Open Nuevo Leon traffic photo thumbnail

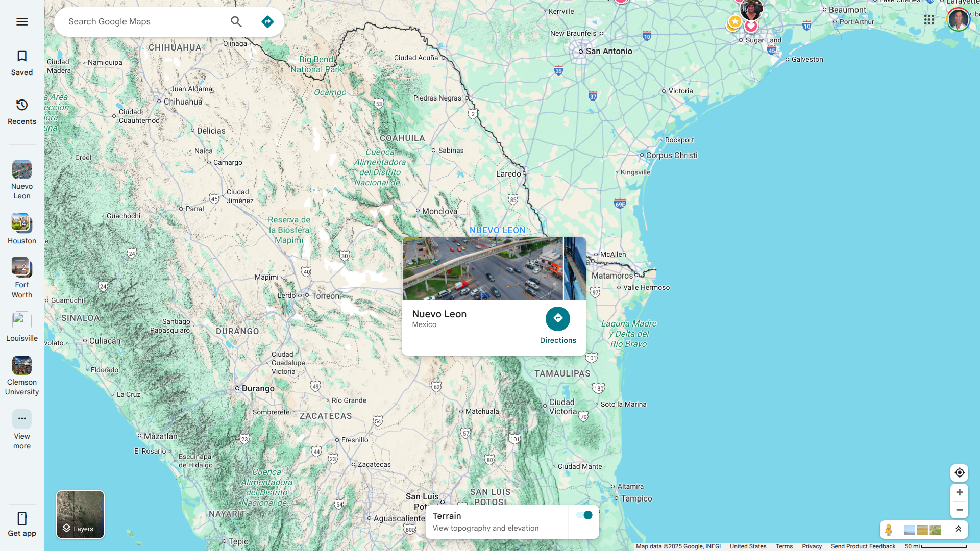(482, 268)
